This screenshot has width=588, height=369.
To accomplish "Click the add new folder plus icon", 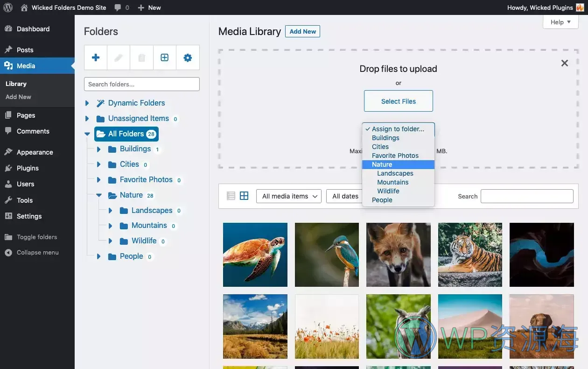I will point(95,57).
